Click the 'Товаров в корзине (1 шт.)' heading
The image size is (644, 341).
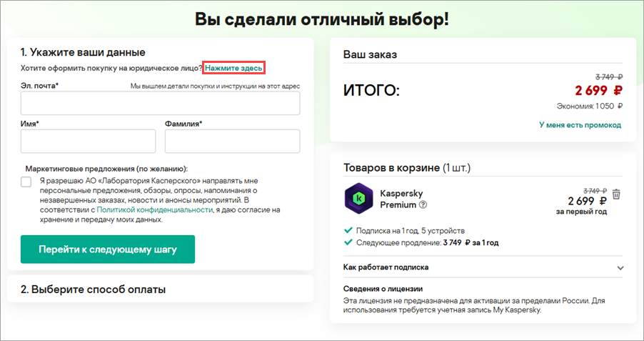(407, 168)
